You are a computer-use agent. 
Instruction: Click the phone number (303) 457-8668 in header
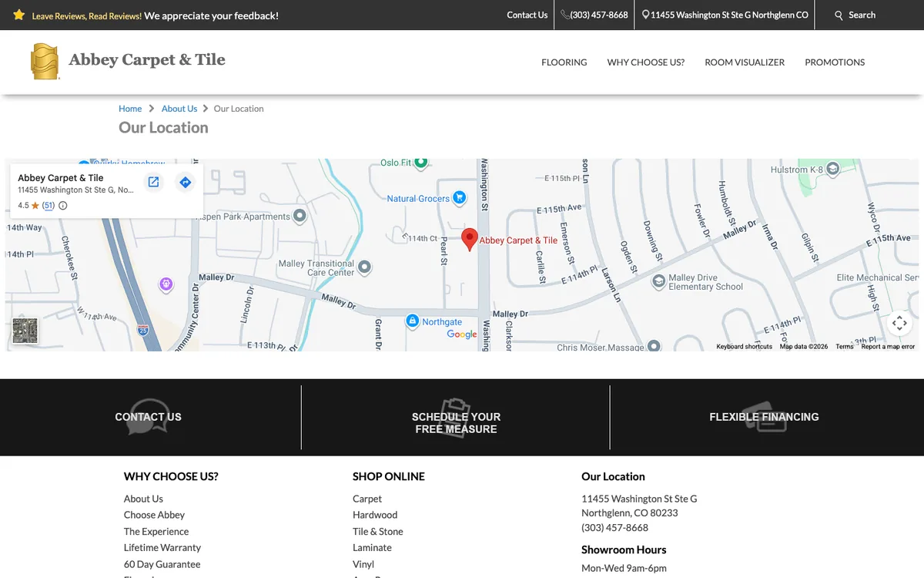[598, 15]
